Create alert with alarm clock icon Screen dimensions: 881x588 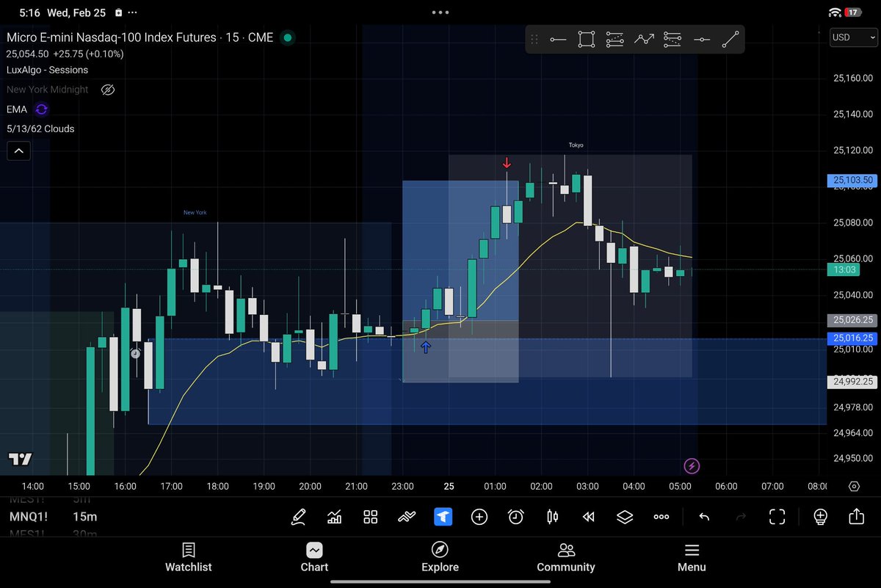tap(516, 517)
